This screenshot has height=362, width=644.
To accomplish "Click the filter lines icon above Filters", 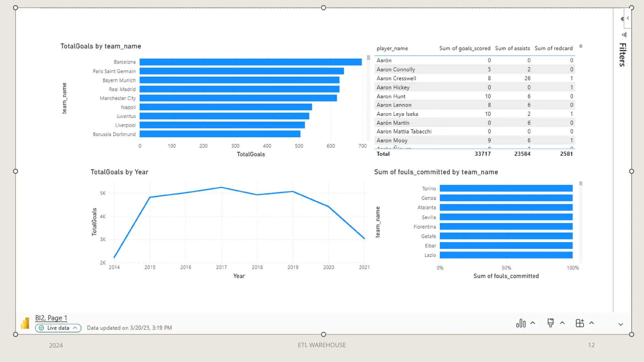I will click(x=624, y=35).
